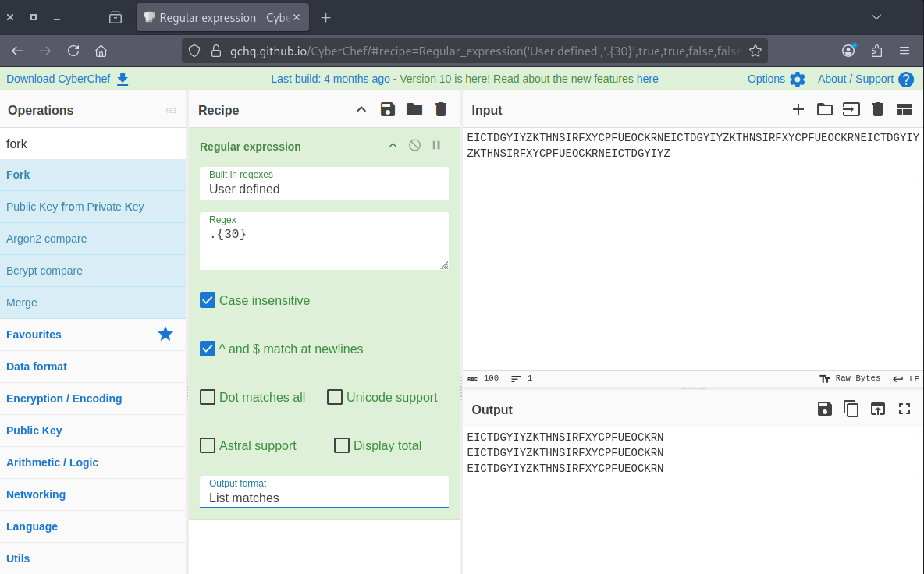Viewport: 924px width, 574px height.
Task: Disable the Regular expression operation
Action: pos(415,145)
